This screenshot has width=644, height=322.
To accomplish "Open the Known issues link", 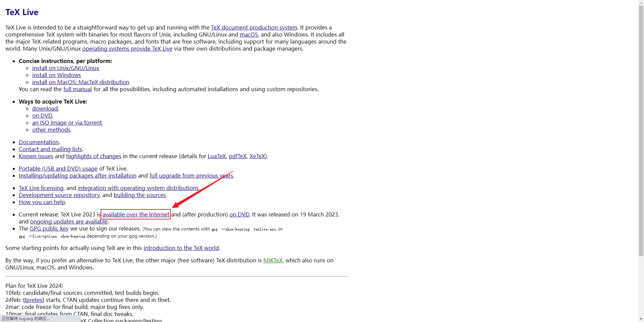I will tap(36, 156).
